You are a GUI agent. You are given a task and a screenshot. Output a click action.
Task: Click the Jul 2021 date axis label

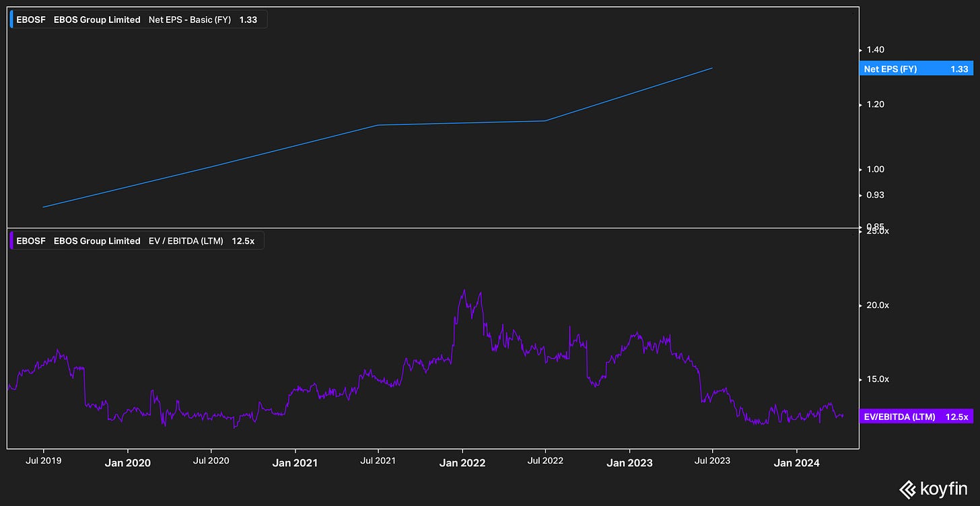378,460
